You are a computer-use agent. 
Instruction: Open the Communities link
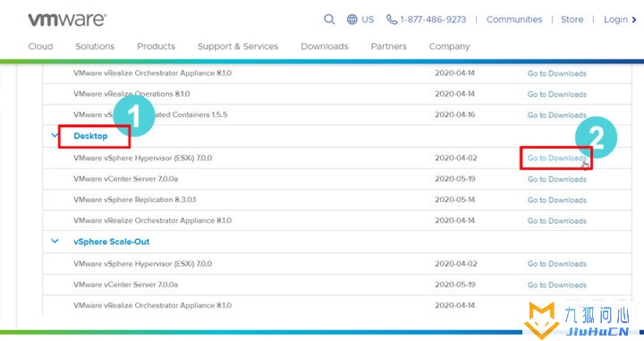point(514,20)
